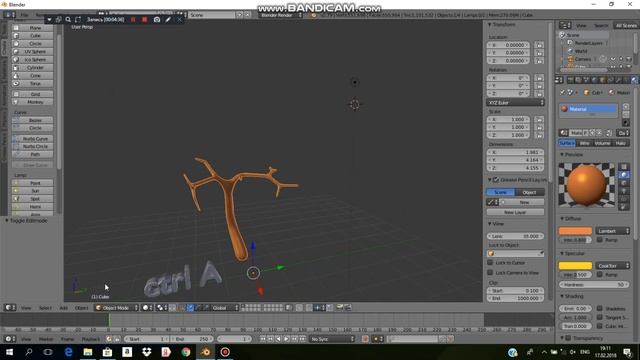Open the Global orientation dropdown

pos(224,308)
